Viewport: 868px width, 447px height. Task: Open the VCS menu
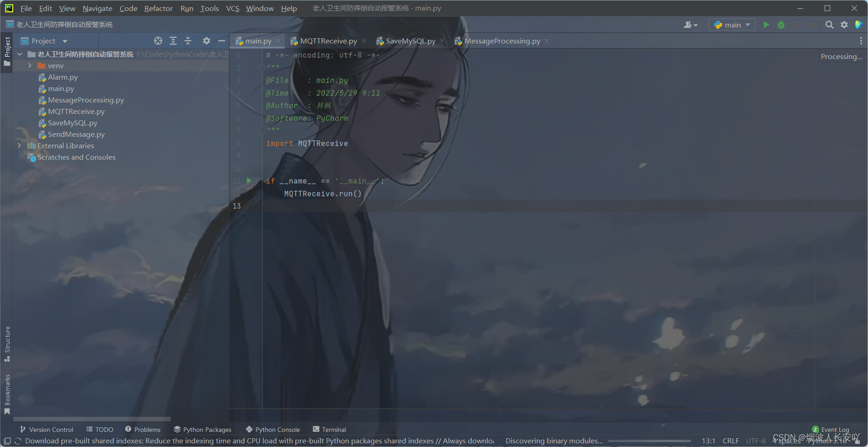pos(233,8)
